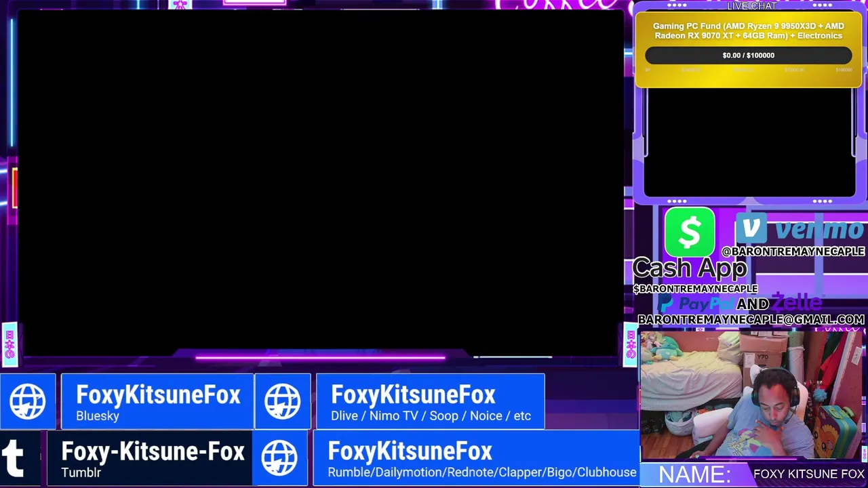
Task: Click the LIVE CHAT label
Action: click(x=752, y=6)
